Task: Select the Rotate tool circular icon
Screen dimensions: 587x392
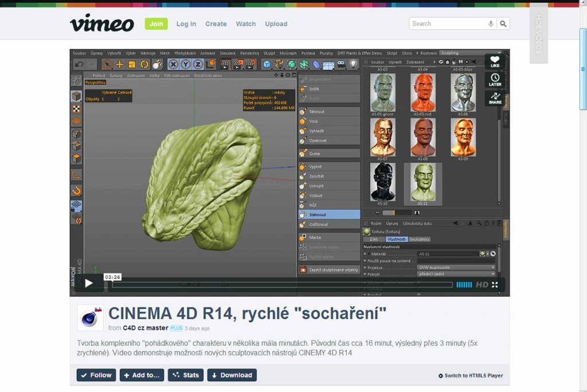Action: tap(144, 64)
